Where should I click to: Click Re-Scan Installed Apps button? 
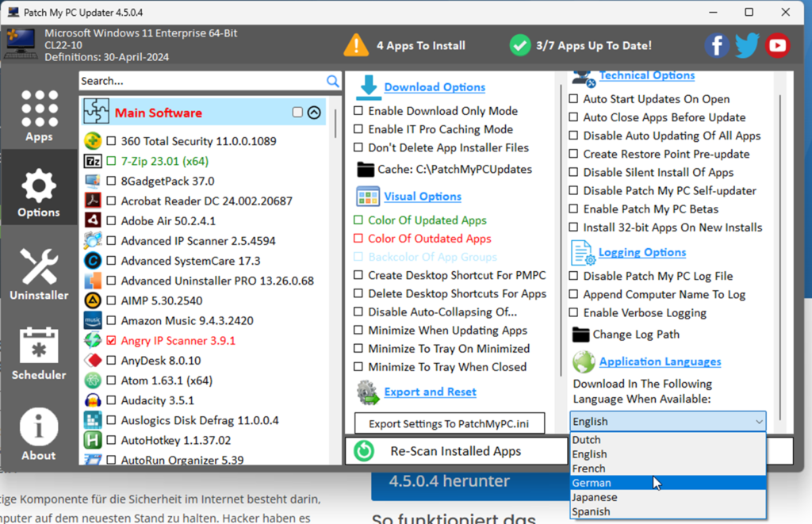click(456, 451)
